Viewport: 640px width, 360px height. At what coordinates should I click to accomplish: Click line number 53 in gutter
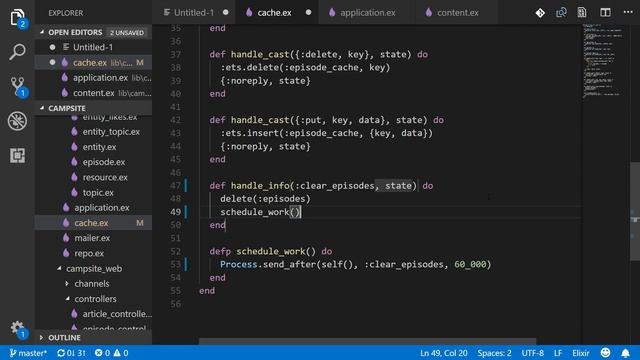176,264
